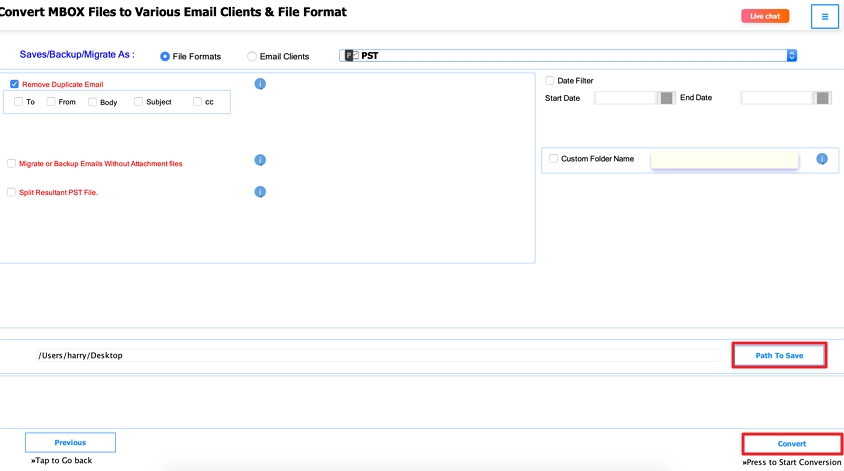Open the hamburger menu icon
This screenshot has height=471, width=844.
coord(824,17)
